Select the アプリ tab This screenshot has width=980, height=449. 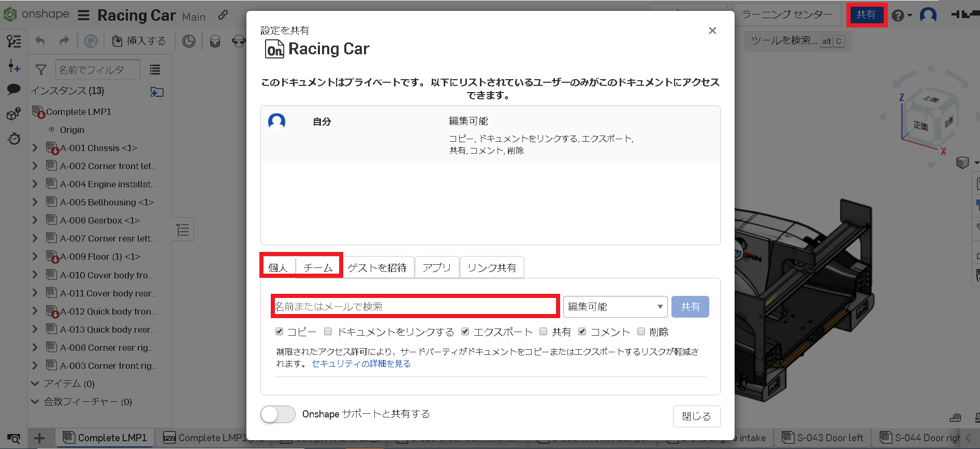(x=437, y=267)
